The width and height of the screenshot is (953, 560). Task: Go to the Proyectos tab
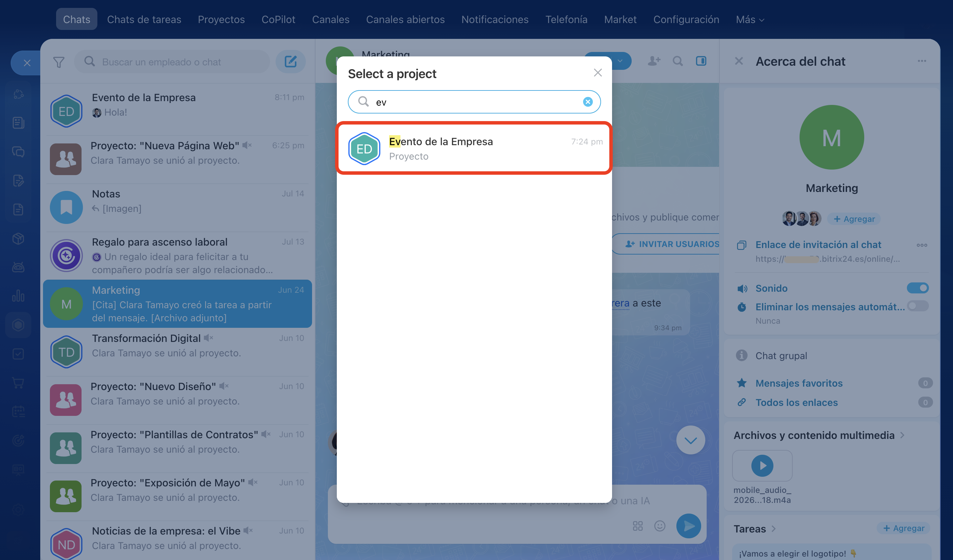[221, 19]
